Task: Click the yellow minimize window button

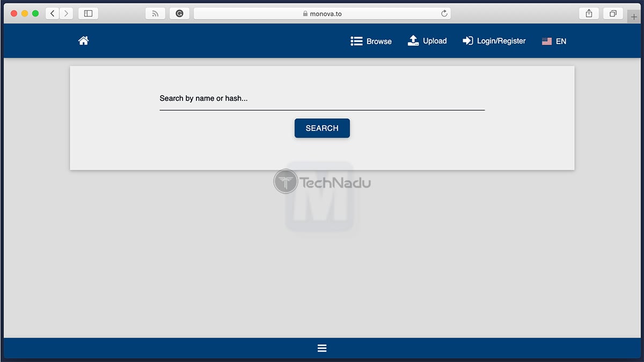Action: 25,13
